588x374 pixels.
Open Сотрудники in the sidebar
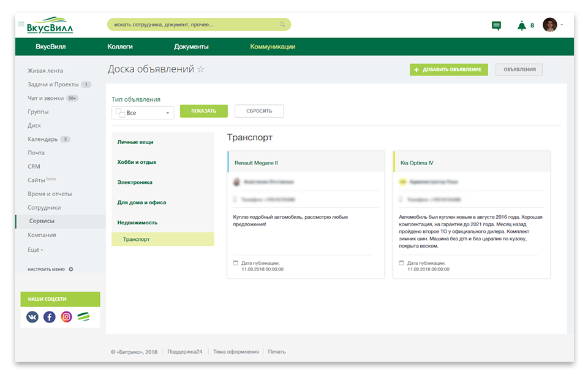[x=44, y=208]
